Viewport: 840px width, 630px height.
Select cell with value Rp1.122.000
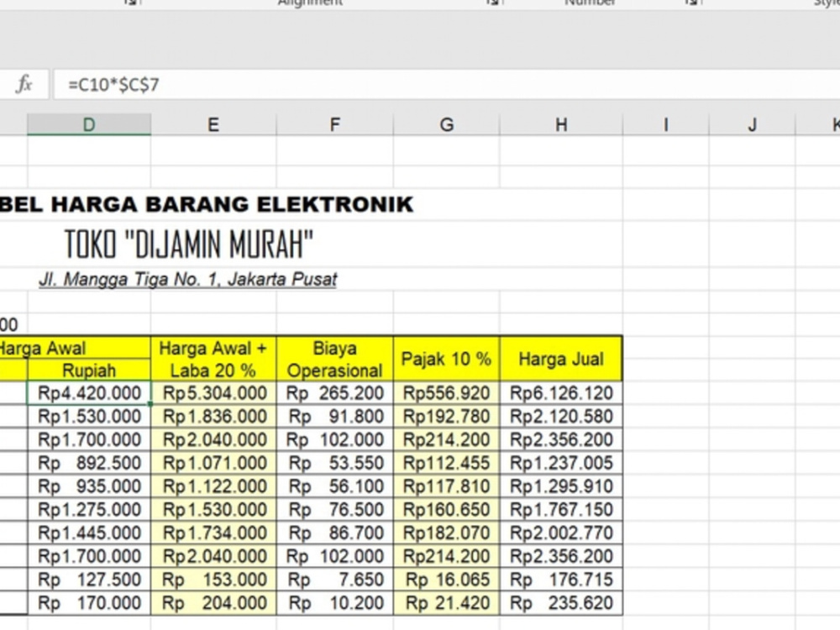pos(213,486)
